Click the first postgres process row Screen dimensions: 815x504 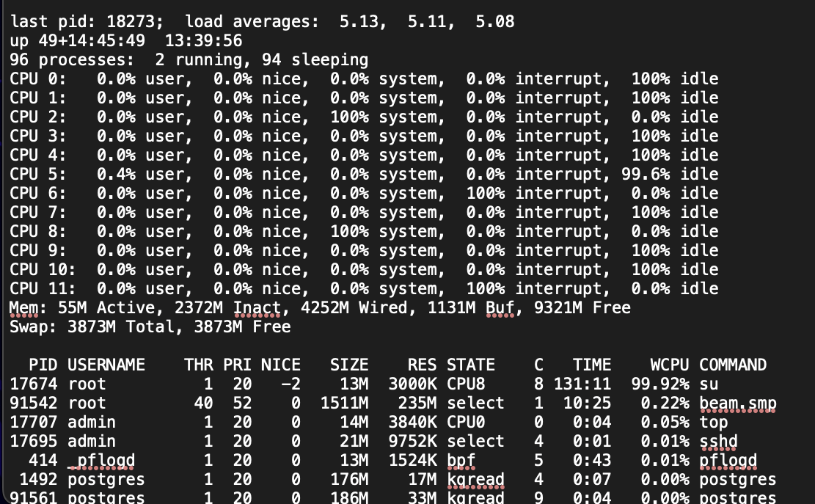click(x=367, y=479)
